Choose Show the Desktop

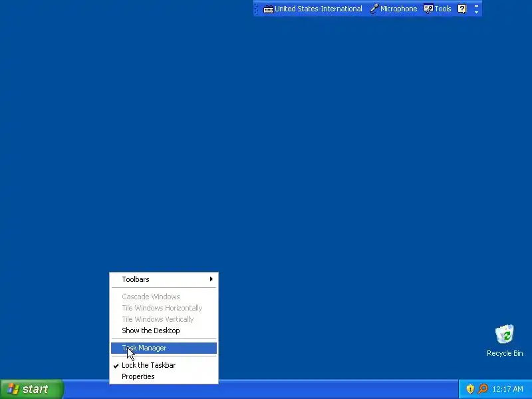pos(164,331)
